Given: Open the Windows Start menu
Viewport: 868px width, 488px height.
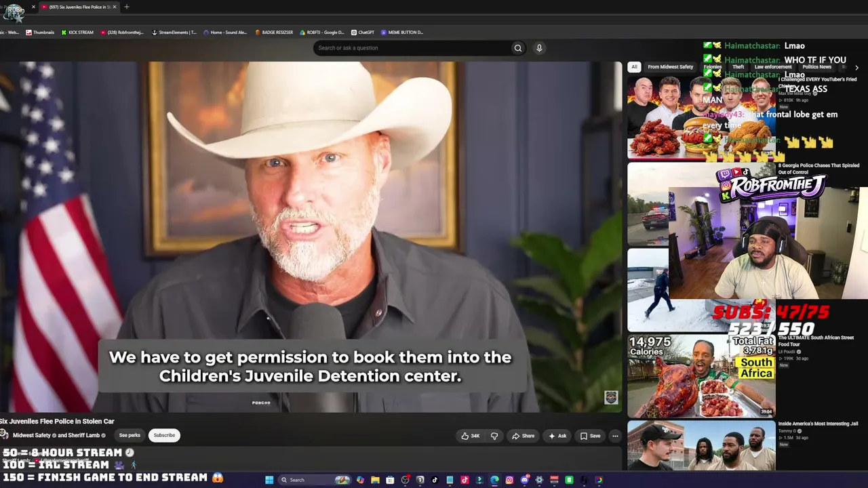Looking at the screenshot, I should (269, 480).
